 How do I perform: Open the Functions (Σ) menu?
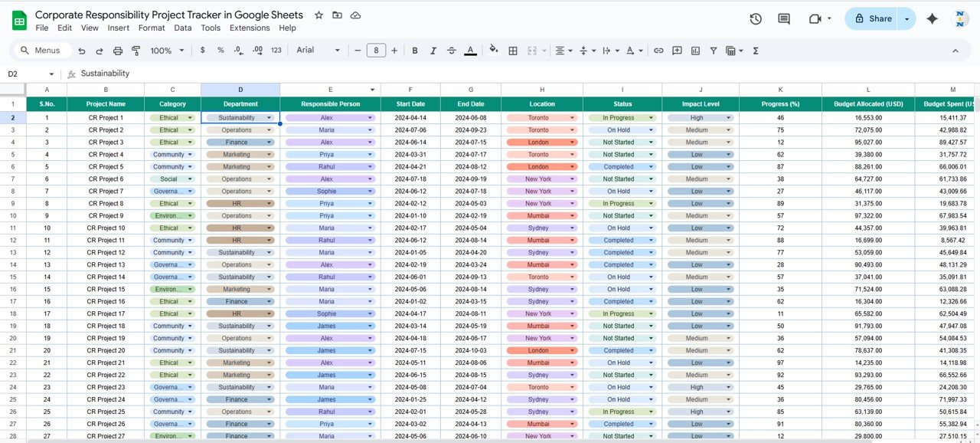(x=754, y=50)
